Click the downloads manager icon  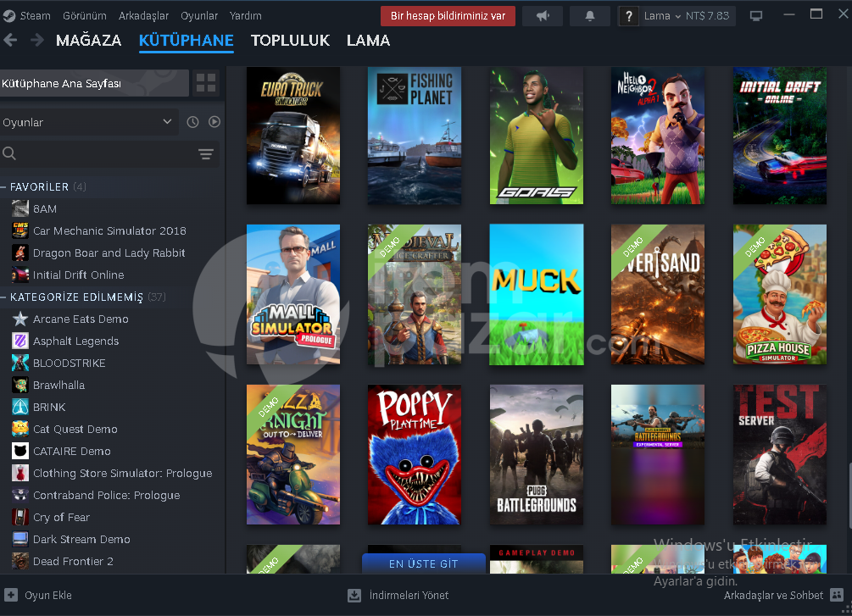[x=354, y=596]
